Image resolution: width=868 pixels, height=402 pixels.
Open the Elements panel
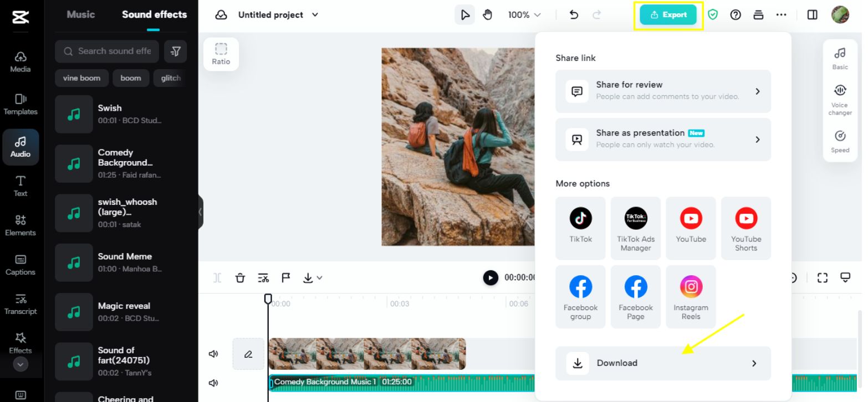click(21, 225)
